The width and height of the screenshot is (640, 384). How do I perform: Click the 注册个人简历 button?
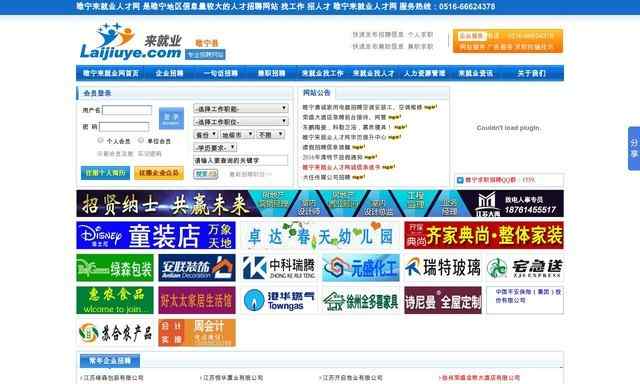pyautogui.click(x=105, y=173)
